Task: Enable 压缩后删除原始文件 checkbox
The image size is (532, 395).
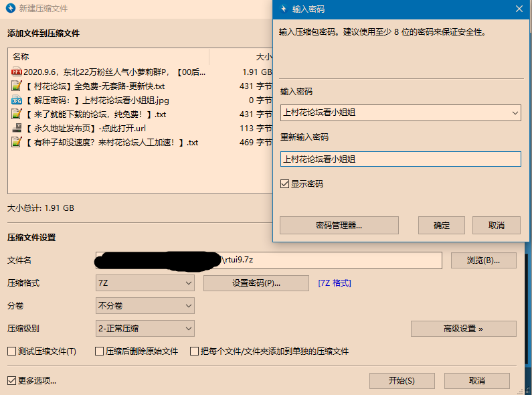Action: click(100, 351)
